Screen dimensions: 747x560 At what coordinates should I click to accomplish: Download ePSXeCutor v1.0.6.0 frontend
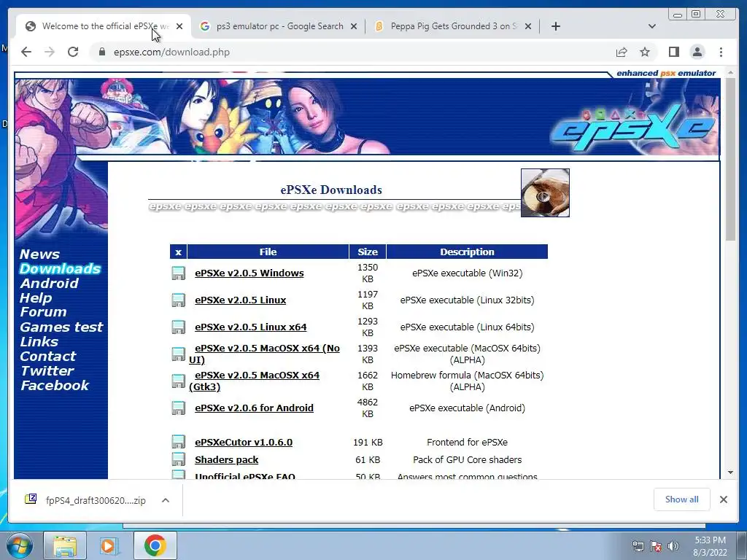point(244,443)
